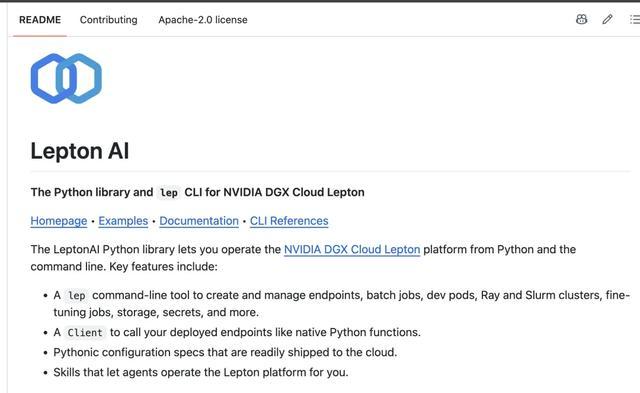The height and width of the screenshot is (393, 640).
Task: Click the pencil edit README icon
Action: [x=607, y=19]
